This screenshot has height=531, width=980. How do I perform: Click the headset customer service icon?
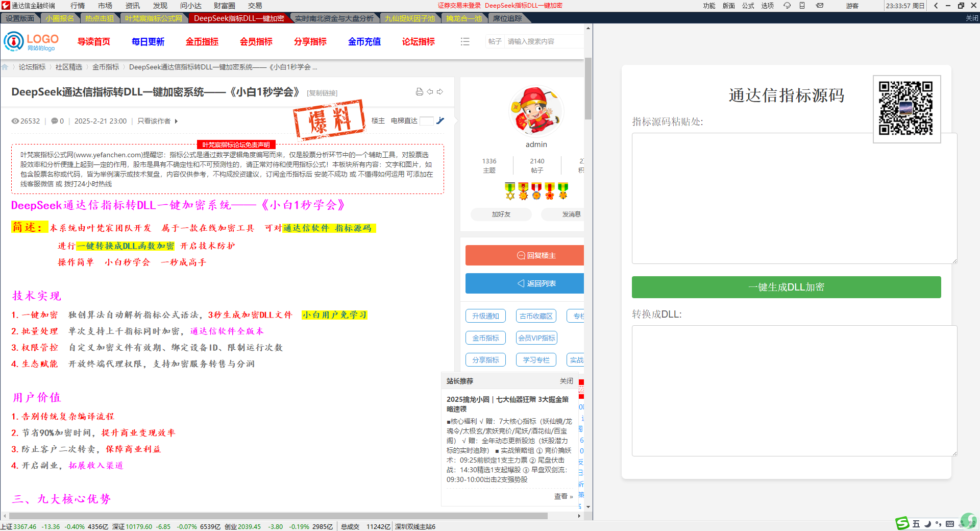(787, 6)
